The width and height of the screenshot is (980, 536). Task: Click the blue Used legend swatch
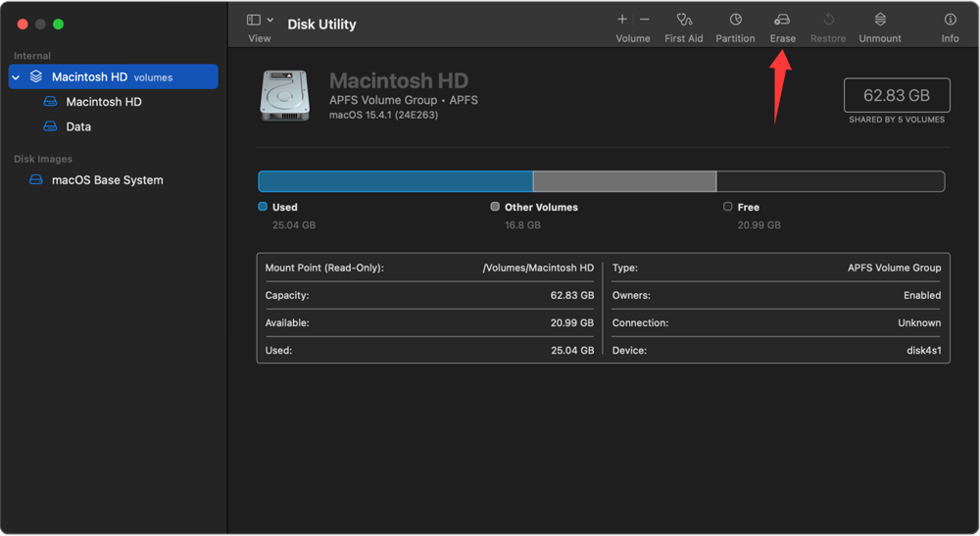pos(263,207)
